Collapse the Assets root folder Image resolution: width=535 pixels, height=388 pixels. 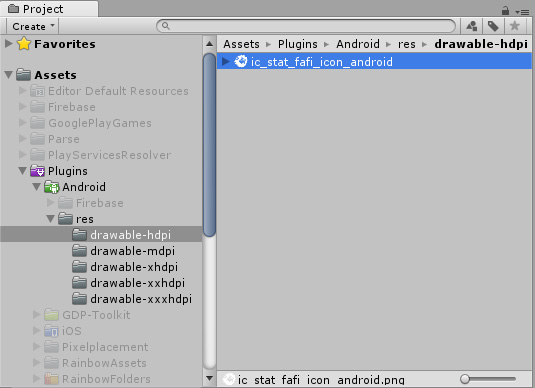9,75
